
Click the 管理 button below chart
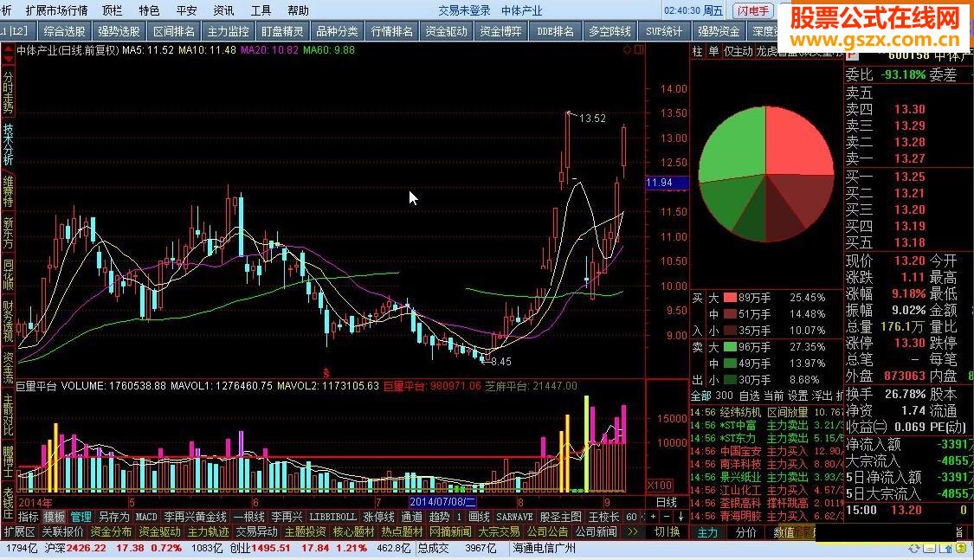pyautogui.click(x=81, y=517)
